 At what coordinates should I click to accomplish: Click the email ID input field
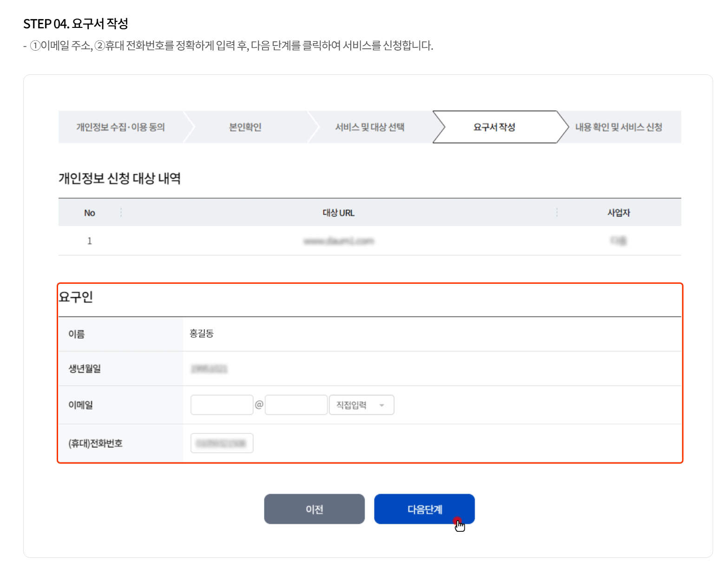(x=222, y=405)
